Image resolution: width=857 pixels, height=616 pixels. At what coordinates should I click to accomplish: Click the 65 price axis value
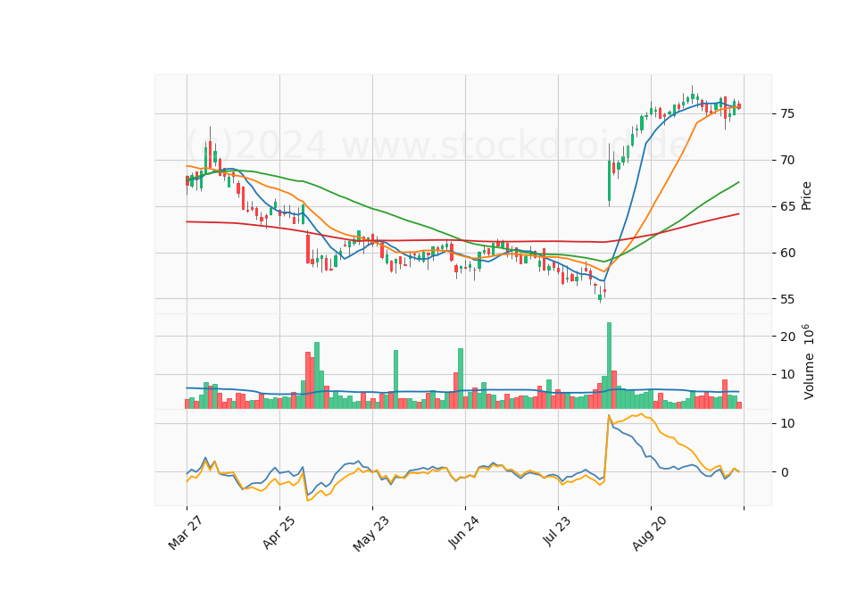(x=787, y=206)
